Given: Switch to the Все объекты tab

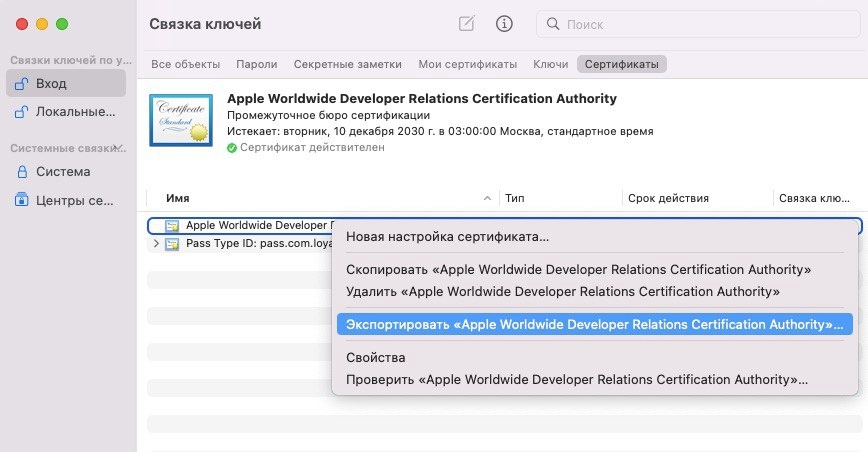Looking at the screenshot, I should (x=185, y=64).
